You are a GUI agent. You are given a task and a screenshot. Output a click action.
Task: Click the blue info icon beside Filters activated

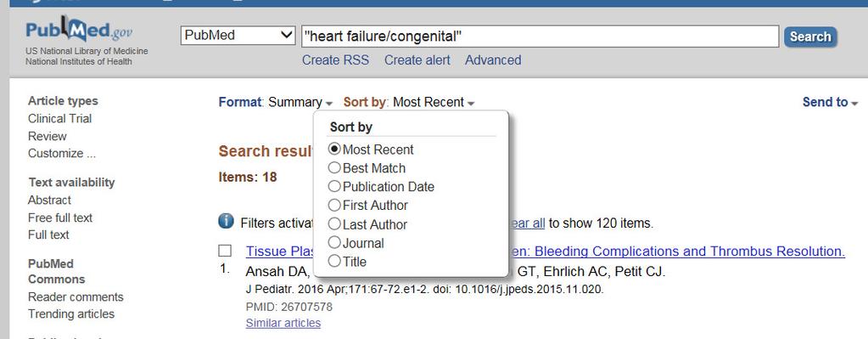226,222
